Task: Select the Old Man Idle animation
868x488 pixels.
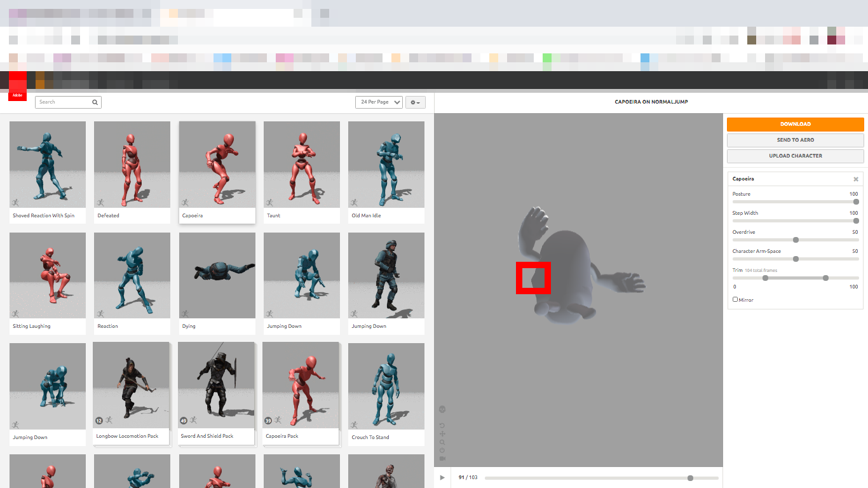Action: click(386, 172)
